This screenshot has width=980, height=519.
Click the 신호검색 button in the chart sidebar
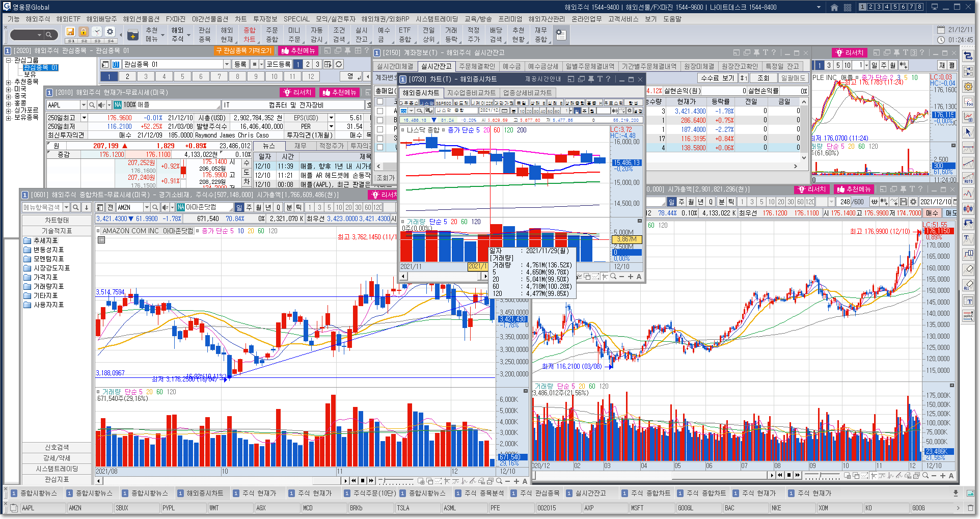coord(57,447)
